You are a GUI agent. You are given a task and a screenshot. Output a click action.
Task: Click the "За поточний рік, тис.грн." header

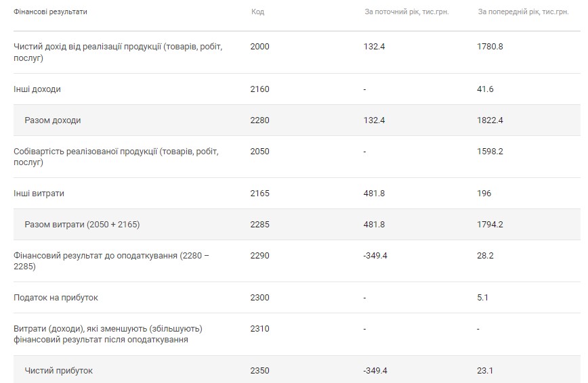406,12
